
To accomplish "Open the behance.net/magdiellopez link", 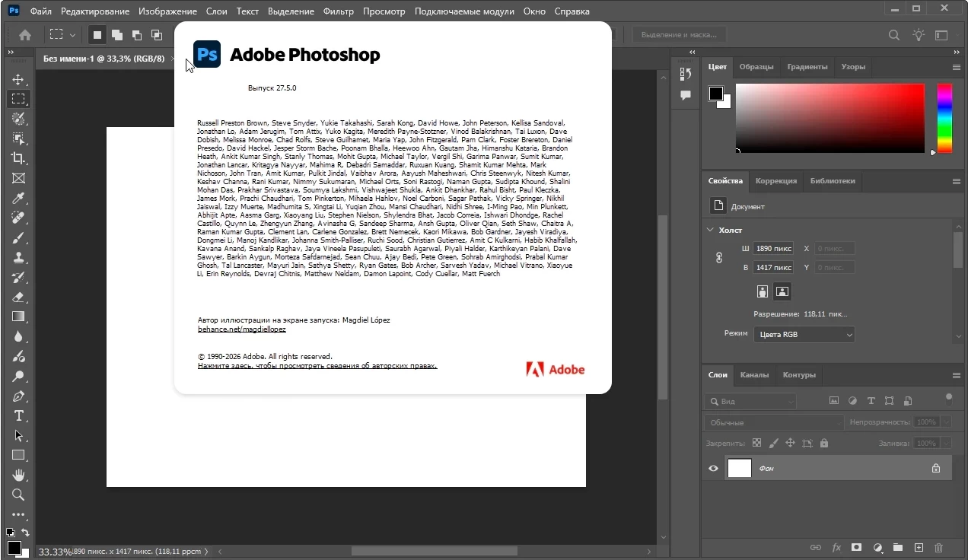I will [x=241, y=329].
